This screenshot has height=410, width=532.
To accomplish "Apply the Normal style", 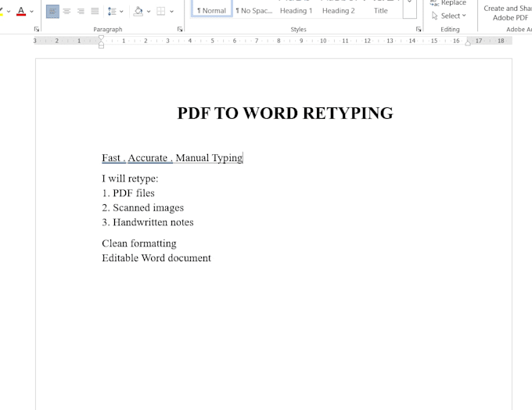I will [212, 8].
